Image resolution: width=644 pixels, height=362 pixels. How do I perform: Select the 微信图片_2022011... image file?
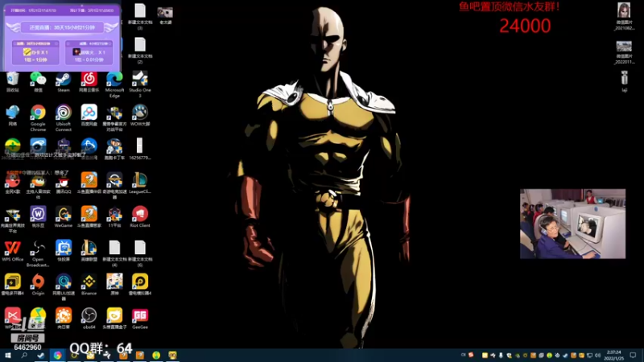pos(625,52)
